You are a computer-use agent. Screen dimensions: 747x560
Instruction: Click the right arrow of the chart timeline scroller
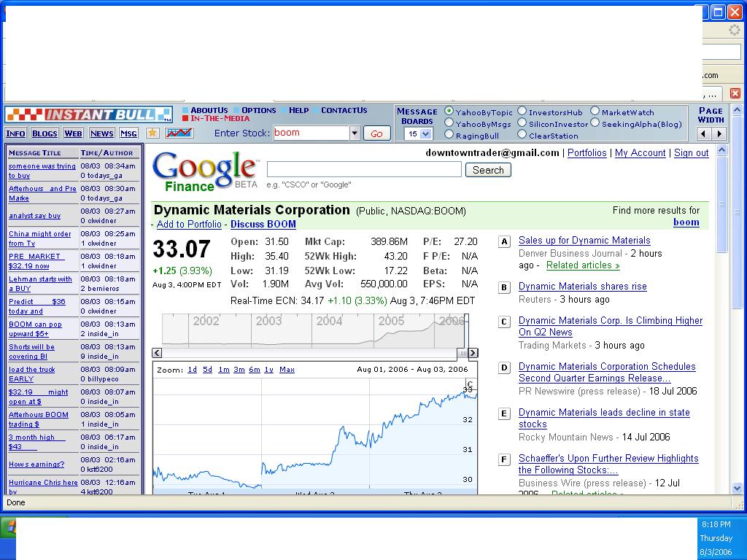[x=473, y=353]
